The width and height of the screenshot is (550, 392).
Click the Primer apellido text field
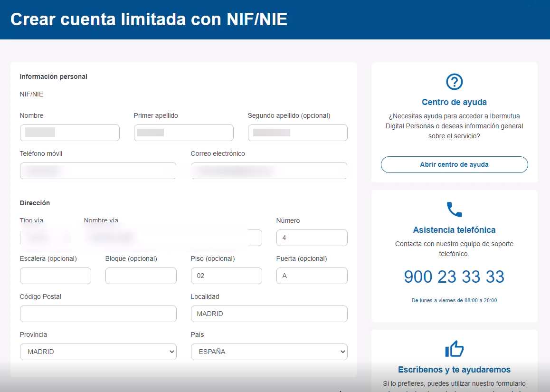pyautogui.click(x=183, y=133)
